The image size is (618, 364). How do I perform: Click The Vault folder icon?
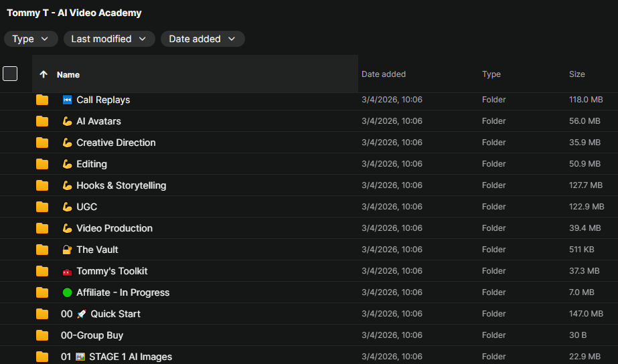point(42,250)
